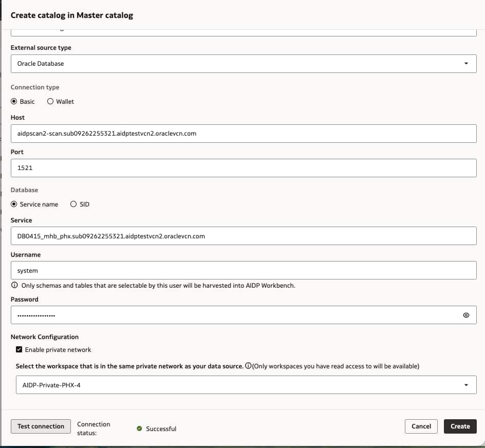Click the Create button
485x448 pixels.
(460, 426)
